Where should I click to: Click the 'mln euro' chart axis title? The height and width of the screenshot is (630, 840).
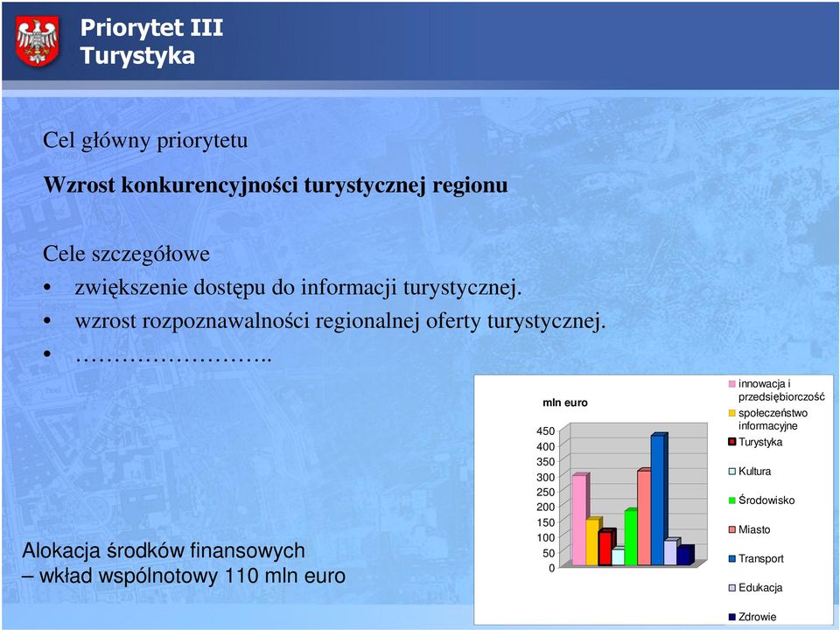[565, 402]
